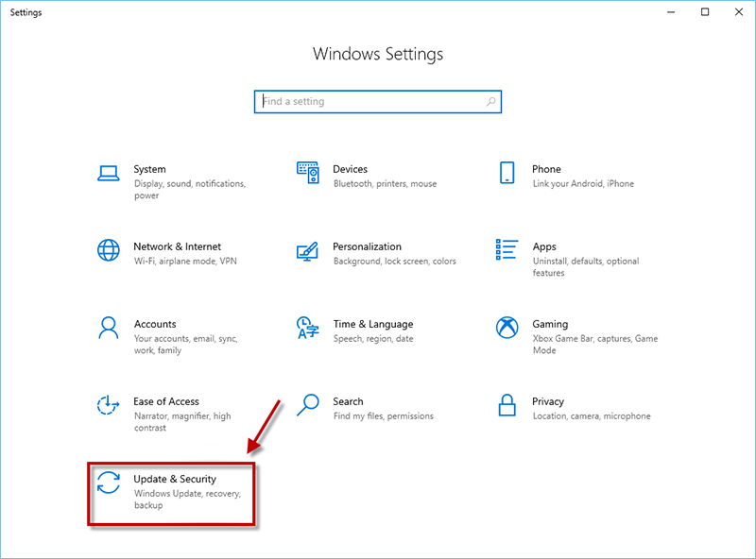Click 'Windows Update, recovery, backup' text
The width and height of the screenshot is (756, 559).
pyautogui.click(x=187, y=500)
